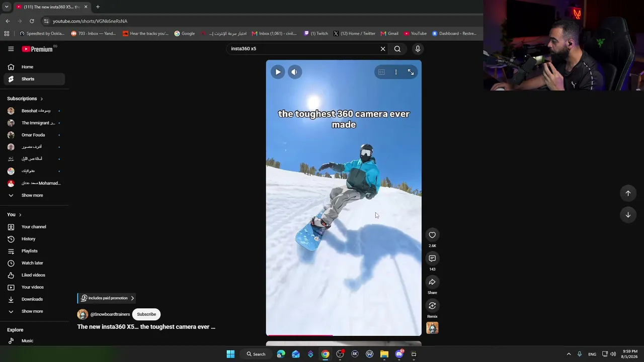Clear the search box with the X
Viewport: 644px width, 362px height.
383,49
